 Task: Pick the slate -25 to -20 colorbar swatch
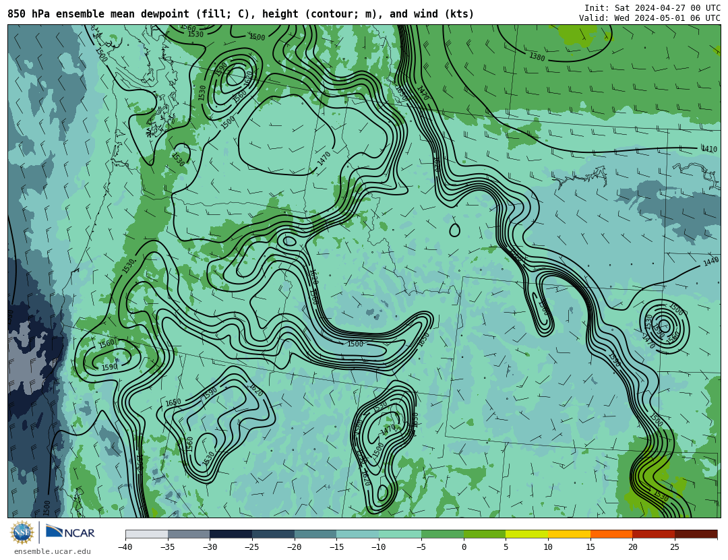pos(274,534)
